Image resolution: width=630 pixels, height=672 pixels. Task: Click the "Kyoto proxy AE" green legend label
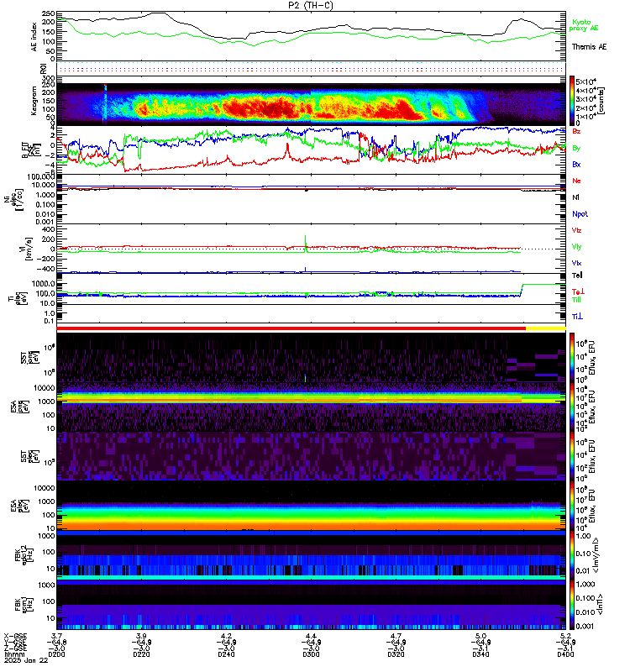[x=583, y=25]
